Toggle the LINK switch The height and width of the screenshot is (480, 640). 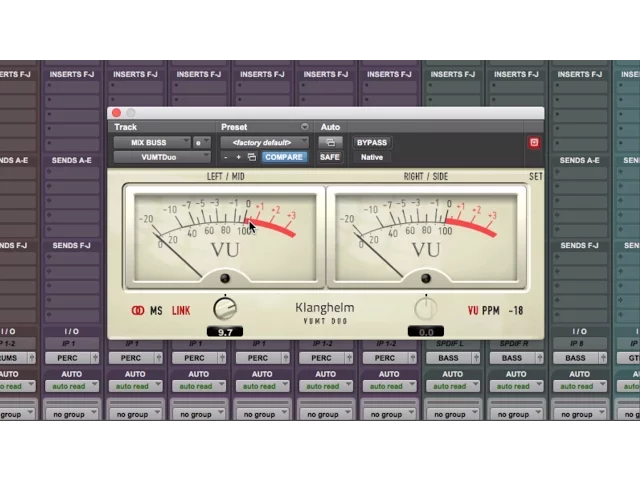pyautogui.click(x=181, y=311)
